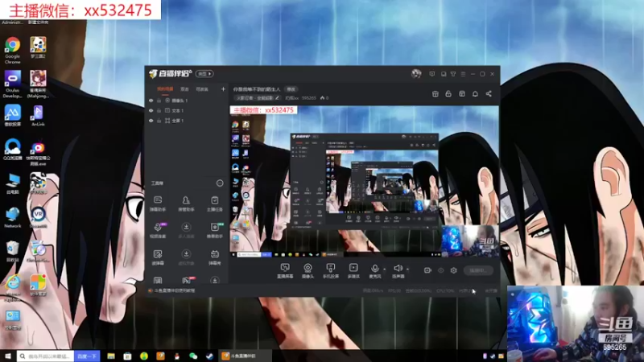644x362 pixels.
Task: Add a 摄像头 camera source
Action: pyautogui.click(x=308, y=271)
